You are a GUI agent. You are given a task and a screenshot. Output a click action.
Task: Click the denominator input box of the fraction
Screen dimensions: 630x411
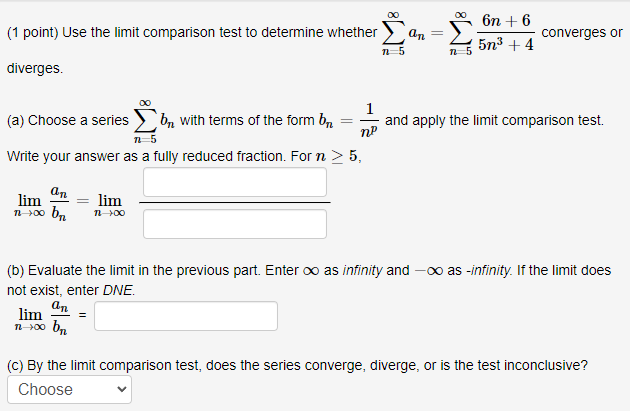[235, 224]
